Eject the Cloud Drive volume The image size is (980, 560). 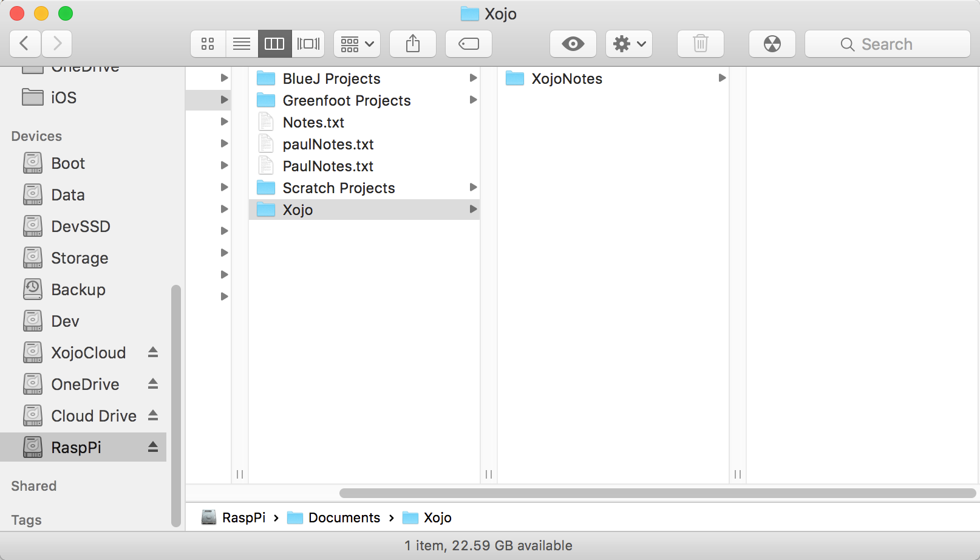[x=153, y=415]
